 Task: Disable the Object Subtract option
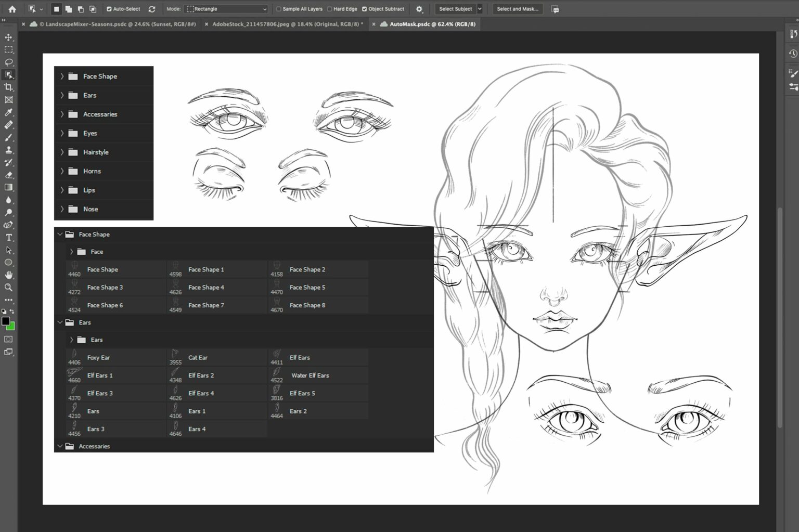coord(365,9)
